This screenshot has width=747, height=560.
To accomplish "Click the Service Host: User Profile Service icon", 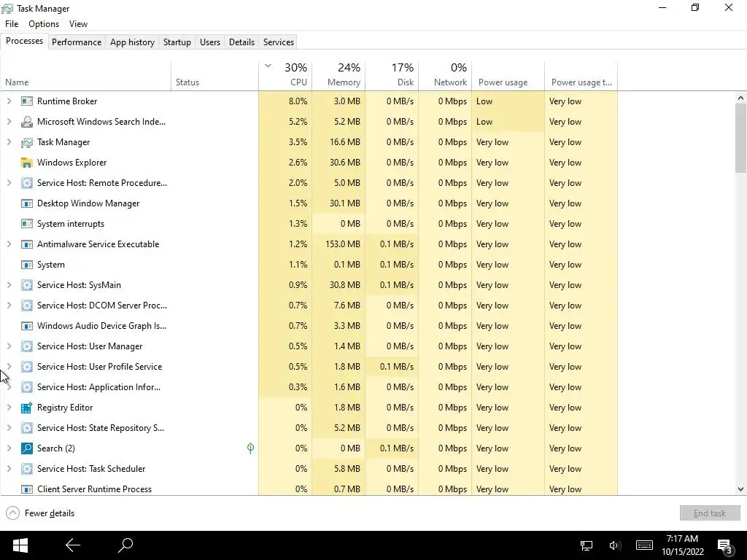I will coord(27,367).
